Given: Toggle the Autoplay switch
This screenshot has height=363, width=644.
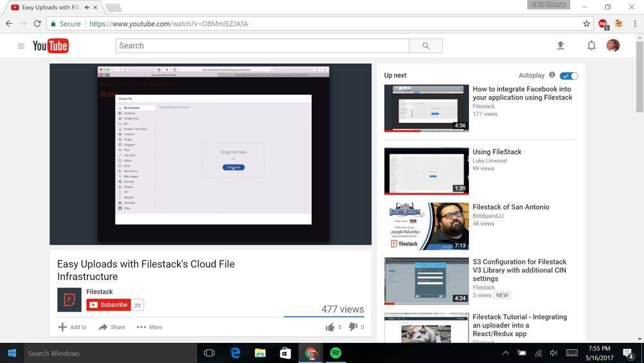Looking at the screenshot, I should [569, 75].
